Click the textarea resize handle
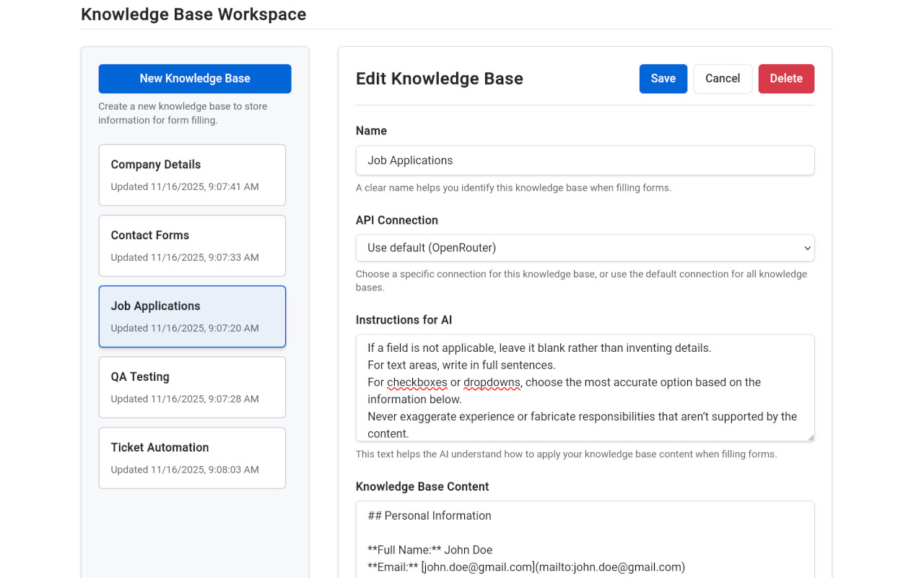The height and width of the screenshot is (578, 924). (x=811, y=437)
